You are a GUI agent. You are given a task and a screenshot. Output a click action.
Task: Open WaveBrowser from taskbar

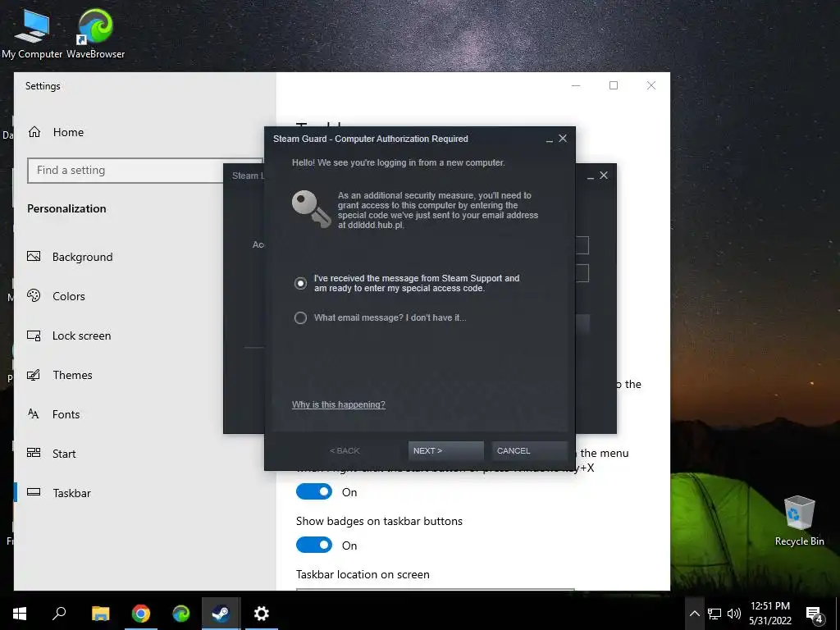[181, 614]
